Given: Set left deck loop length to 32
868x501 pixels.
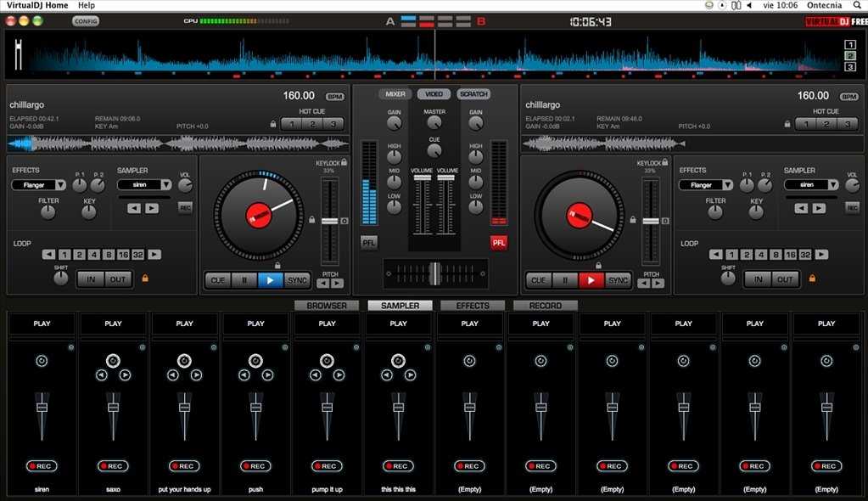Looking at the screenshot, I should click(137, 255).
